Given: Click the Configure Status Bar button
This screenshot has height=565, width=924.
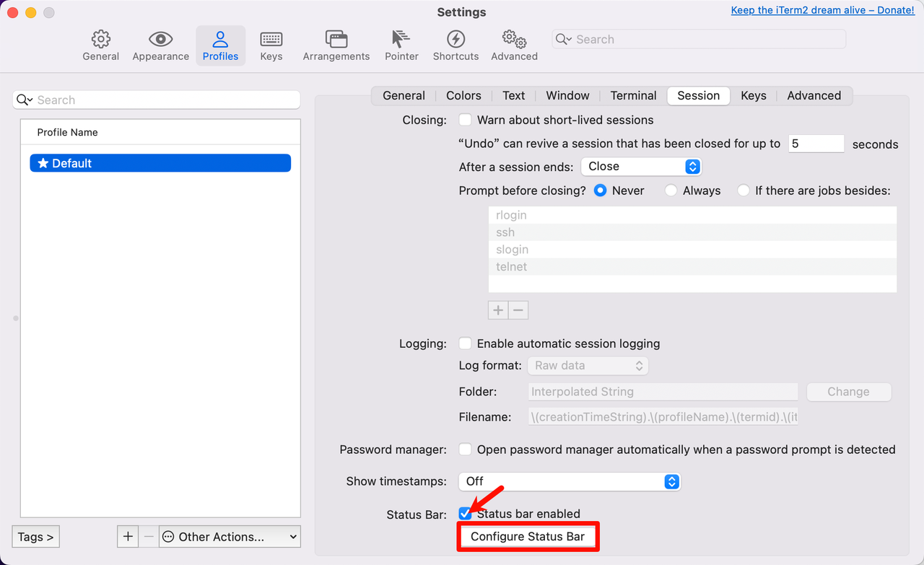Looking at the screenshot, I should pos(527,537).
